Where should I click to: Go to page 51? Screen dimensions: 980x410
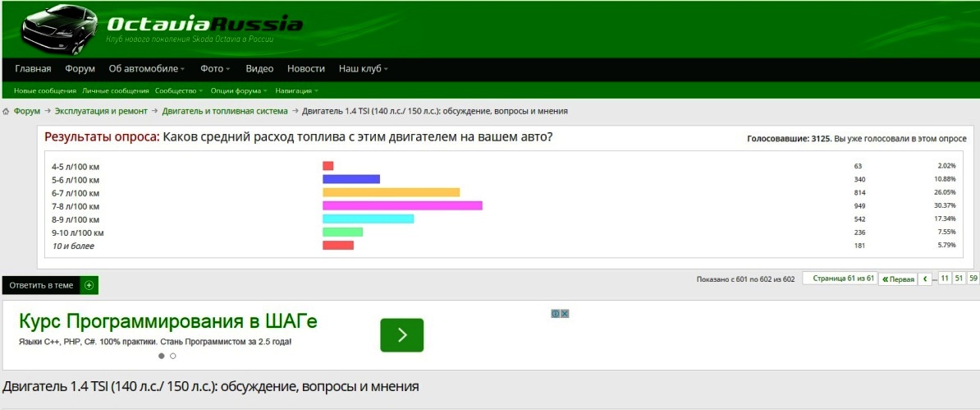(959, 279)
